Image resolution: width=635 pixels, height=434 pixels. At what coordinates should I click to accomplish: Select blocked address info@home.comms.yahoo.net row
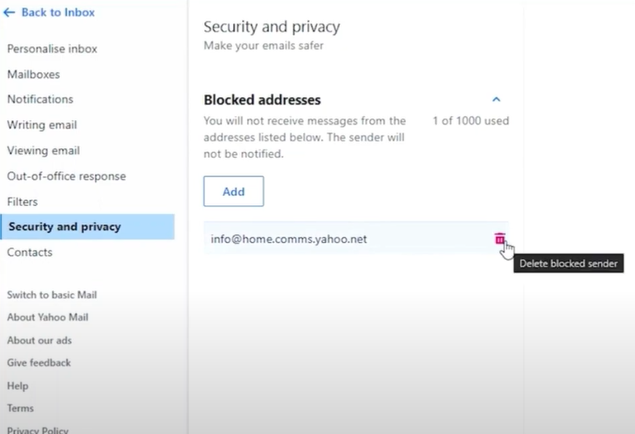[356, 239]
